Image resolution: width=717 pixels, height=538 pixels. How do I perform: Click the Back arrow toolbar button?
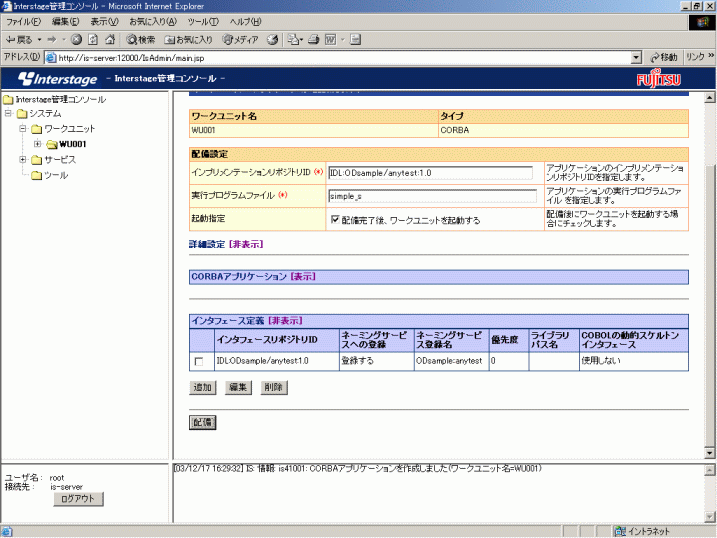tap(19, 40)
